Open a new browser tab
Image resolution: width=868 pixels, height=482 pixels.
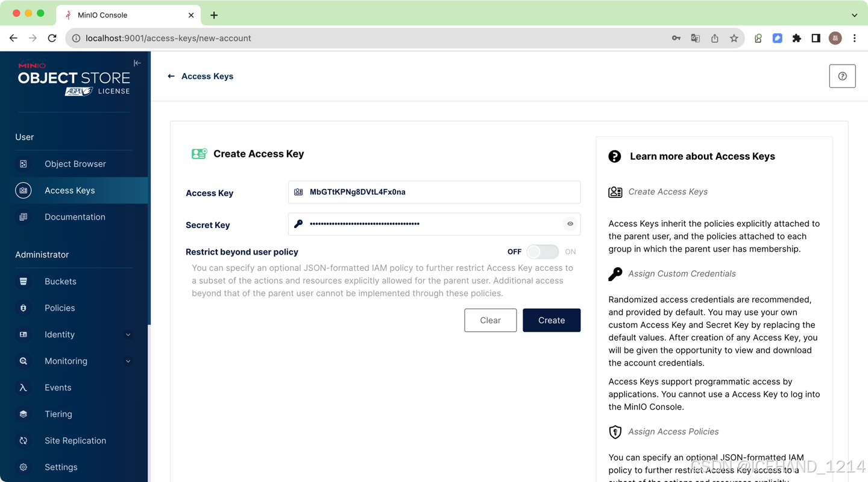tap(214, 15)
